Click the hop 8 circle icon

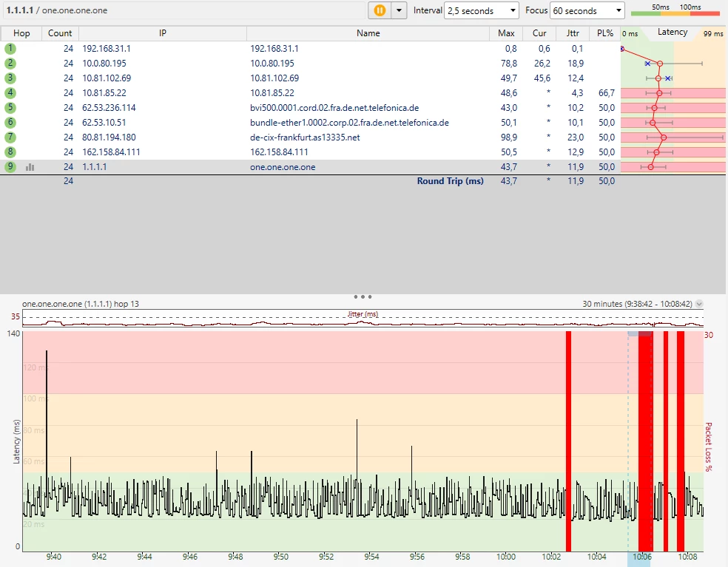coord(10,152)
